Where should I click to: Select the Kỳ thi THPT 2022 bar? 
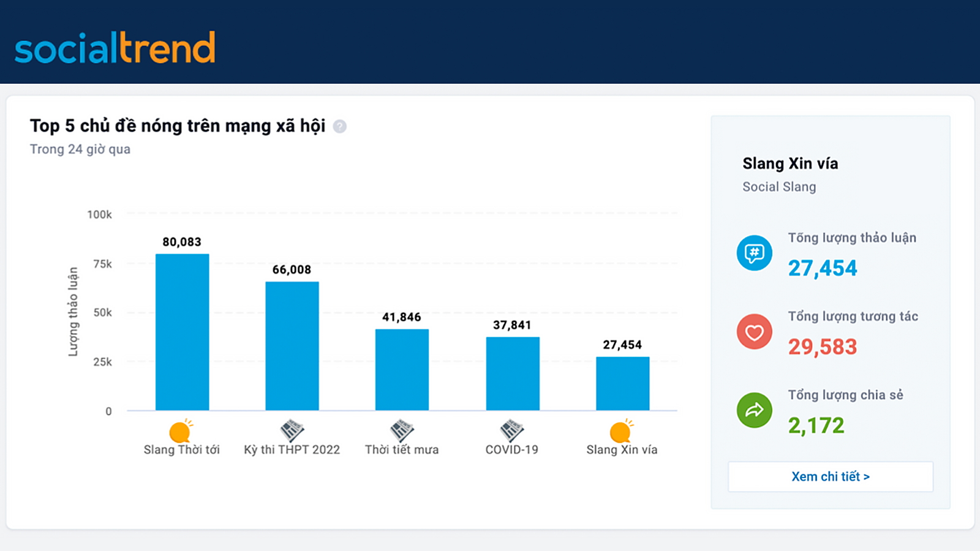pyautogui.click(x=292, y=346)
